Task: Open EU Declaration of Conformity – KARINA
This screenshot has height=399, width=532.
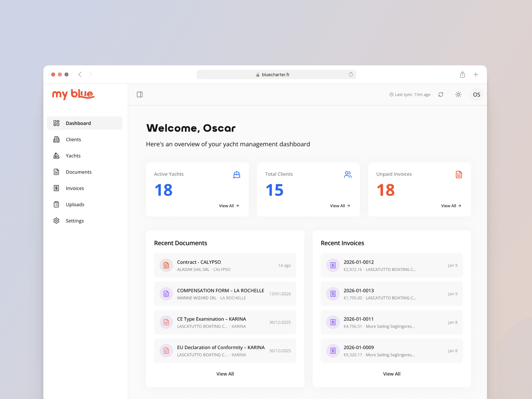Action: pos(225,351)
